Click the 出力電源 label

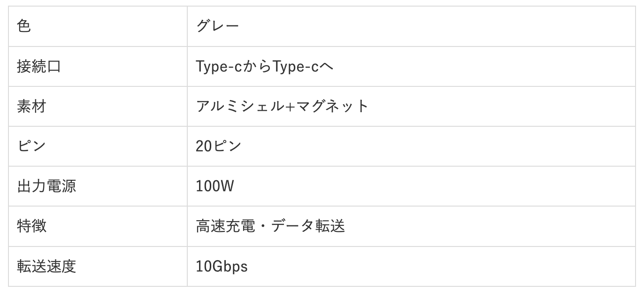click(46, 186)
